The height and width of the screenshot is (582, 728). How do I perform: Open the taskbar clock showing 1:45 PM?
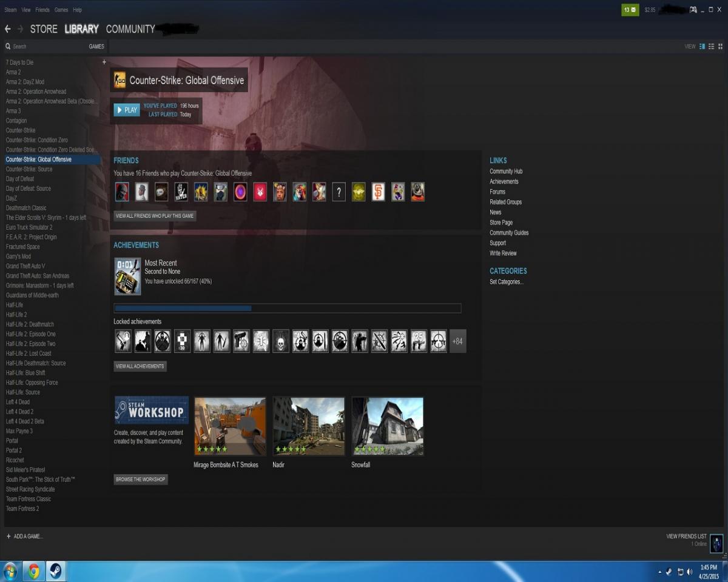pyautogui.click(x=709, y=572)
